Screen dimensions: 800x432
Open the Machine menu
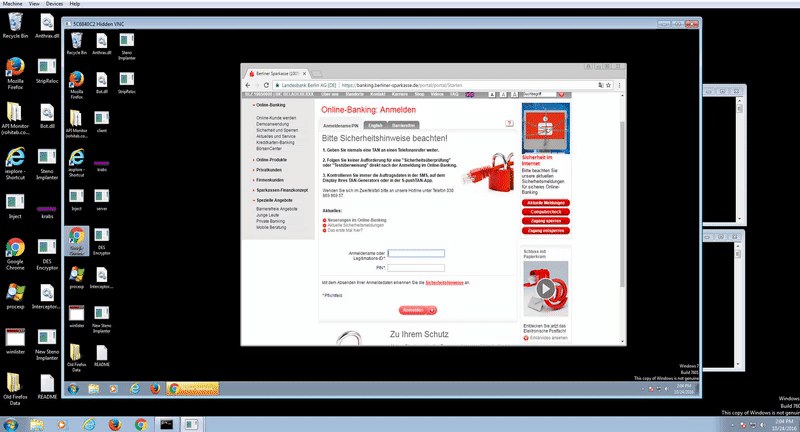13,4
